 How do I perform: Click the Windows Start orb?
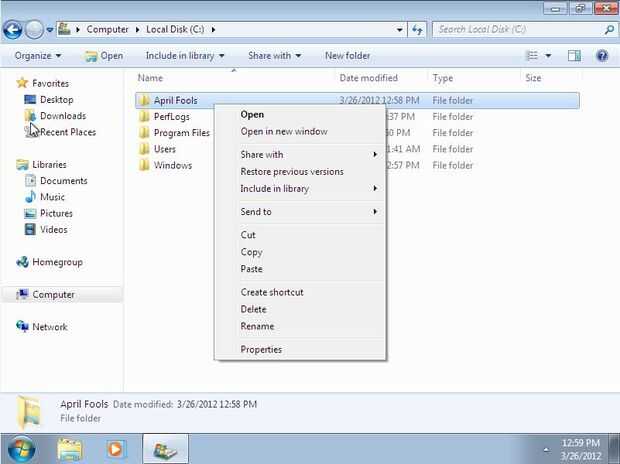[x=21, y=450]
